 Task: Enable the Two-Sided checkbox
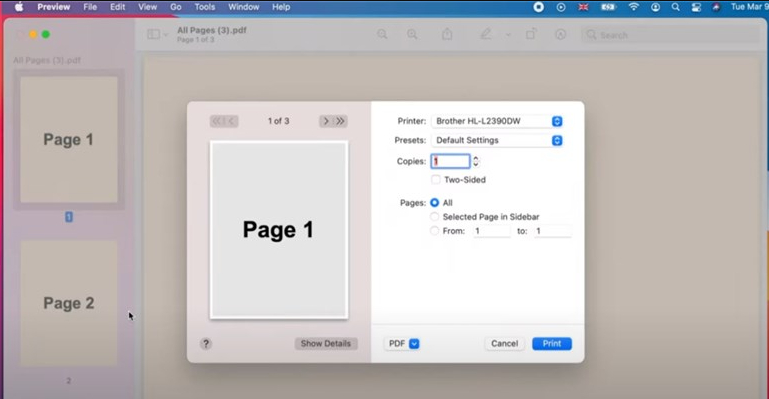(x=436, y=179)
